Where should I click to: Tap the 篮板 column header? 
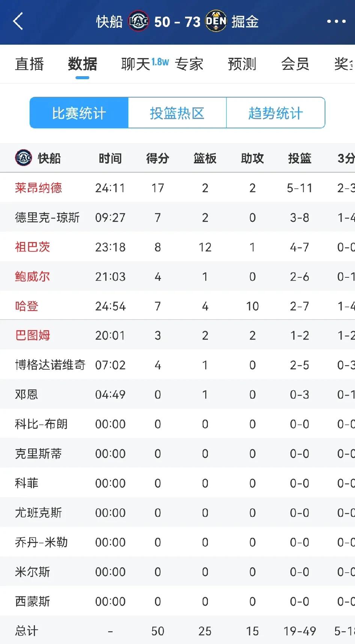205,158
